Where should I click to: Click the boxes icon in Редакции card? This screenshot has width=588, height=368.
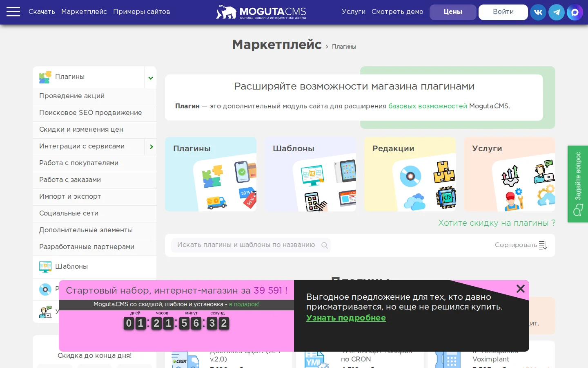[444, 172]
